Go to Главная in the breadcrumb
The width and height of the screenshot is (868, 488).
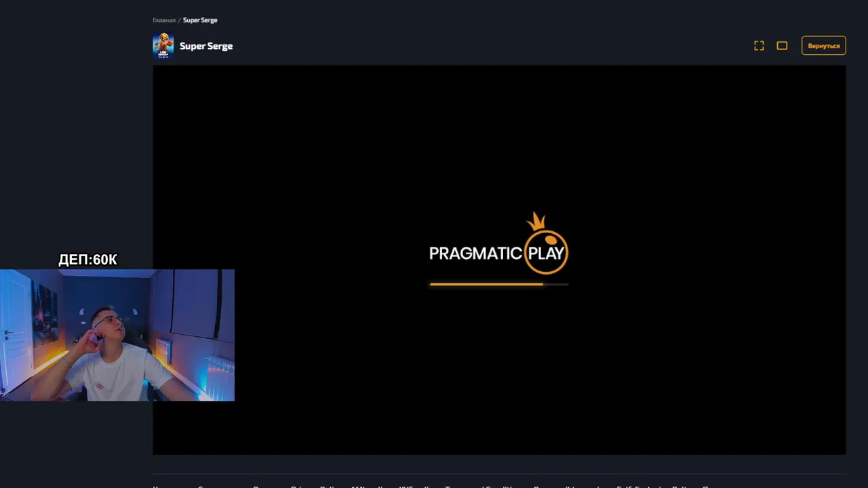point(164,20)
